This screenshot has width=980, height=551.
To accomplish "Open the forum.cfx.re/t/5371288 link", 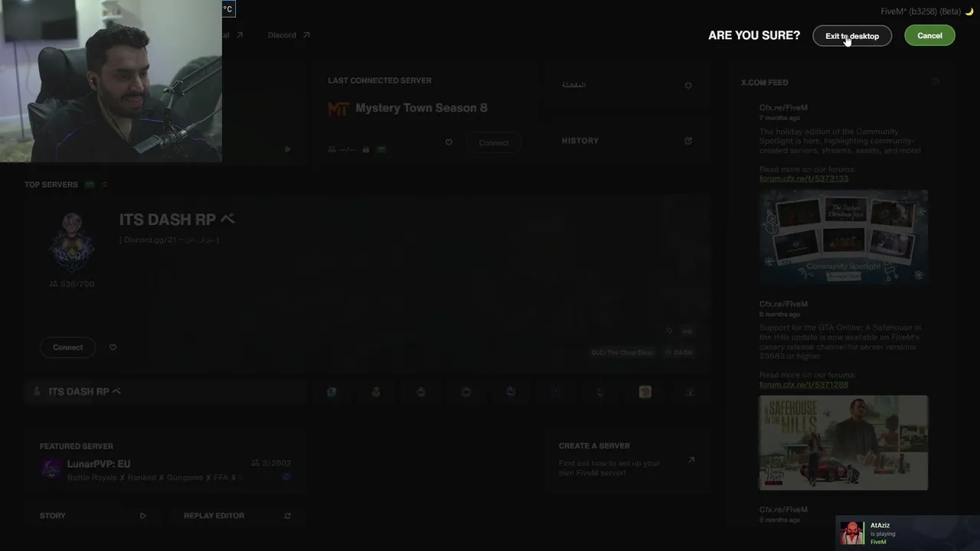I will pos(804,384).
